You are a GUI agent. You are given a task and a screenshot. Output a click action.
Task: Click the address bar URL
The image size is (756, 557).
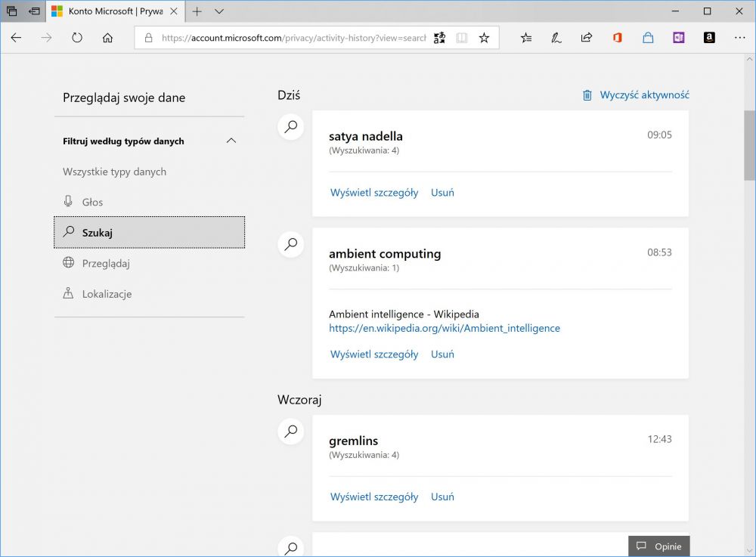pos(293,38)
